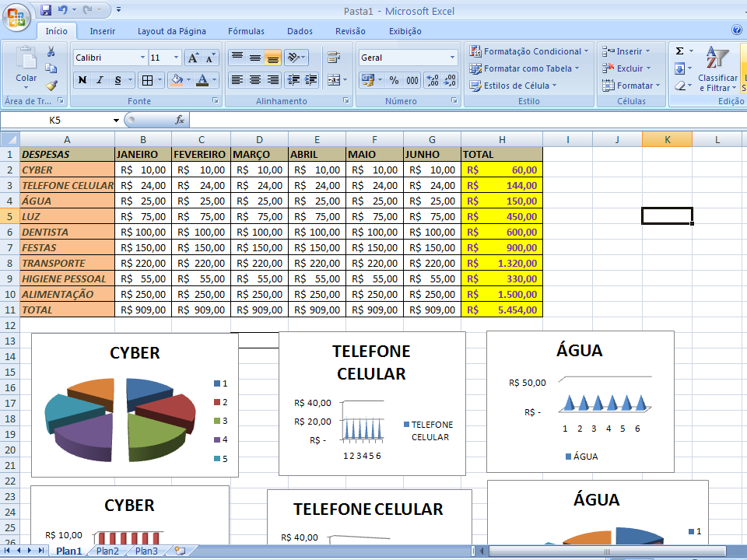Select the underline (S) formatting icon
Viewport: 747px width, 560px height.
117,80
